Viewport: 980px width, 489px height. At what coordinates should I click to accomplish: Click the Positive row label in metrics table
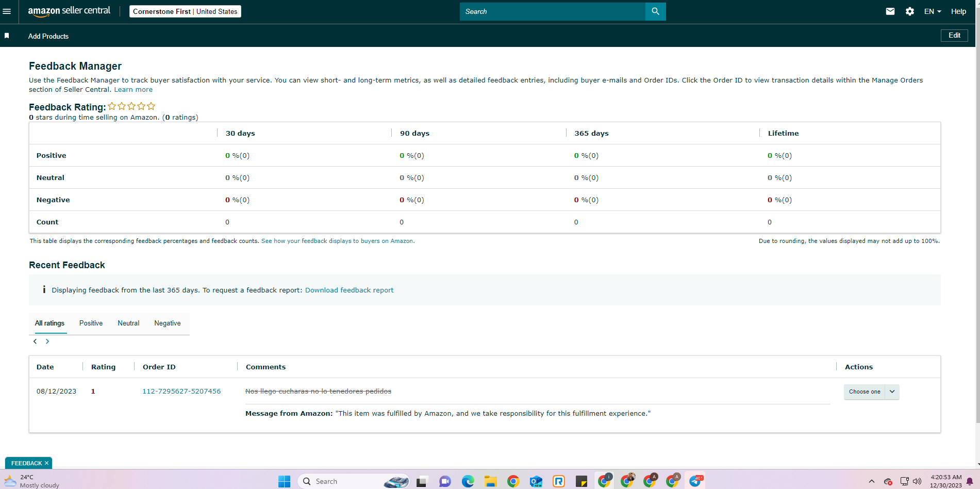click(x=51, y=156)
